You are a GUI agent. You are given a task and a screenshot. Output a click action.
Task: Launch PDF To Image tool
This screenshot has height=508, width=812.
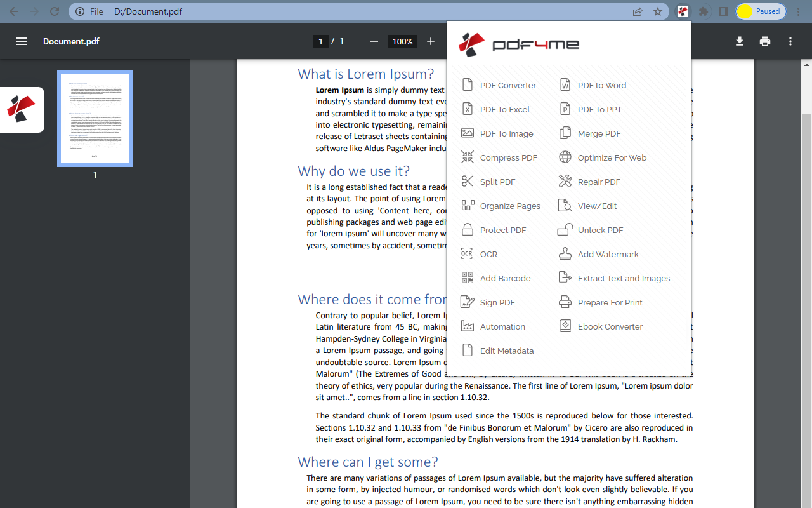click(497, 133)
